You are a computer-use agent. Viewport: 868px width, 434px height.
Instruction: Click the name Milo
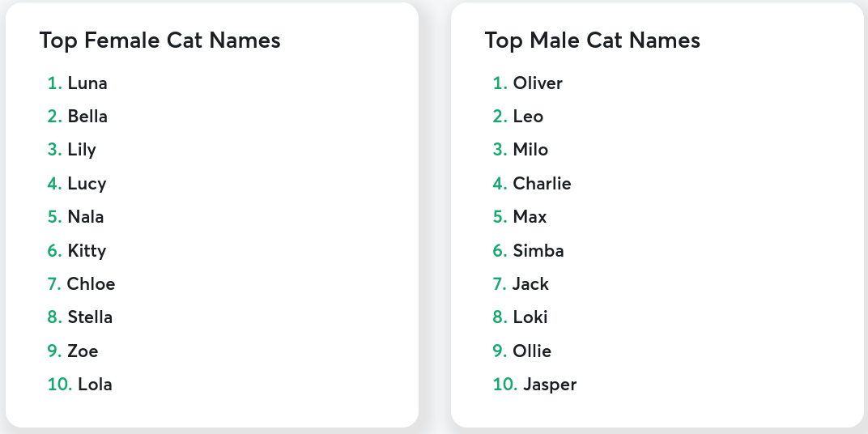[530, 150]
